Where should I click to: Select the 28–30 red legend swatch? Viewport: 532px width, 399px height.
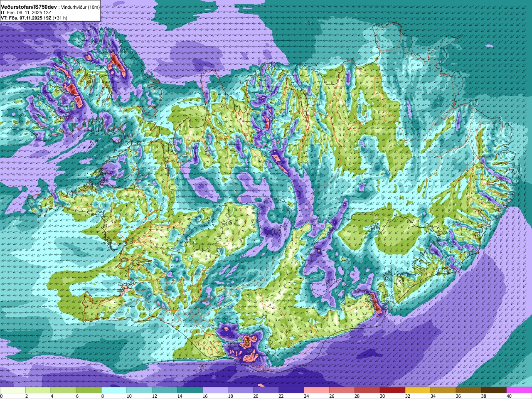pyautogui.click(x=367, y=390)
